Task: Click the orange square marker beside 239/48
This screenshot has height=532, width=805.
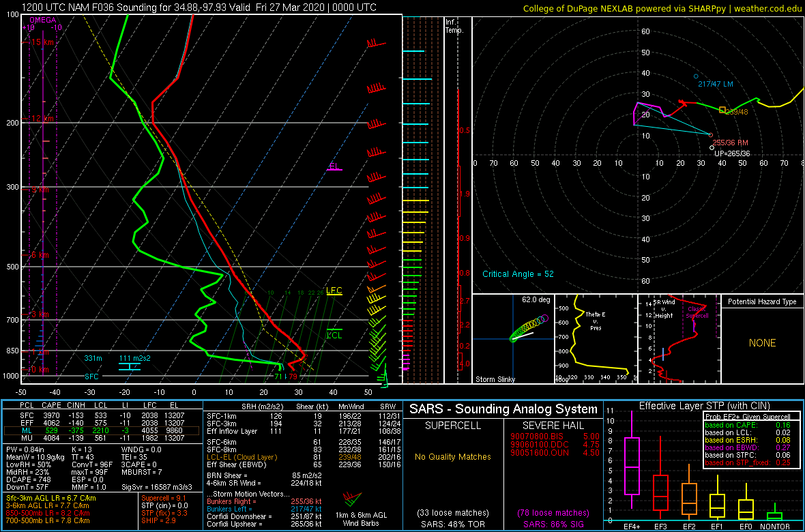Action: (x=722, y=110)
